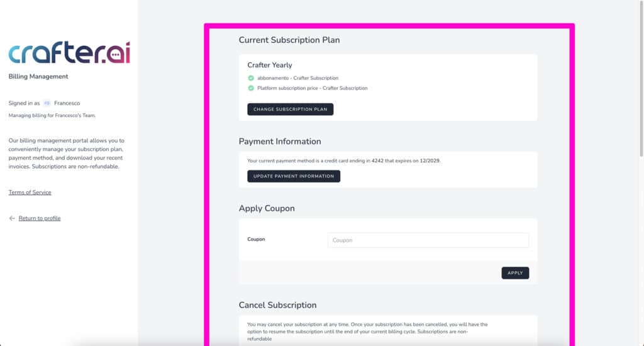Select the Current Subscription Plan heading
Screen dimensions: 644x346
[x=289, y=40]
